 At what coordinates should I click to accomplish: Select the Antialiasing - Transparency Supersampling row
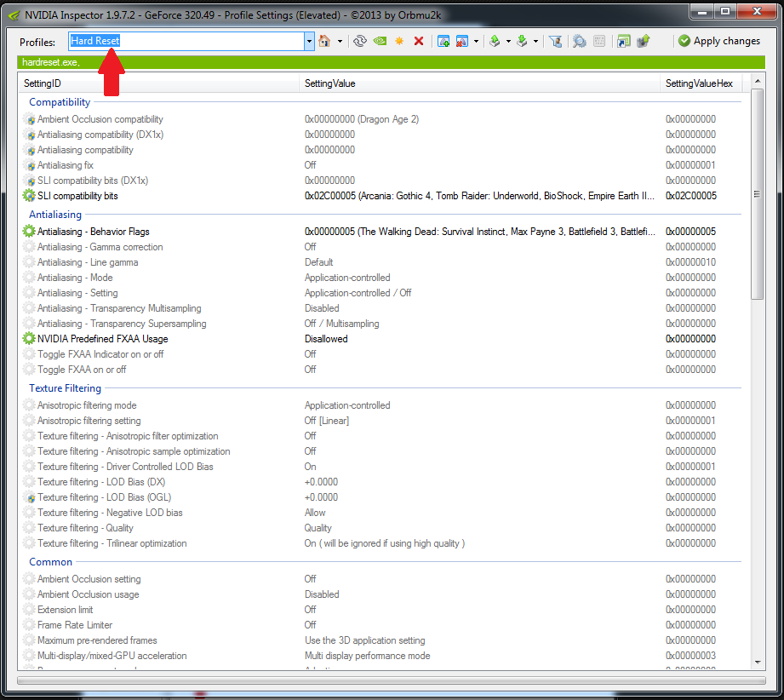[x=384, y=324]
